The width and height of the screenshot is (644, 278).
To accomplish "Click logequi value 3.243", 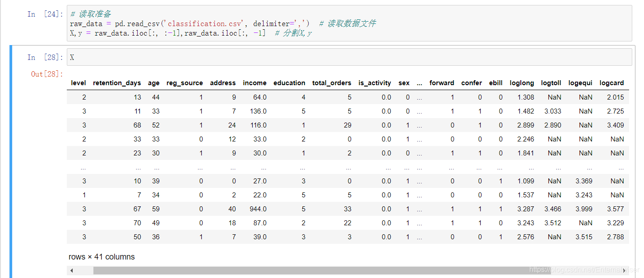I will (584, 195).
